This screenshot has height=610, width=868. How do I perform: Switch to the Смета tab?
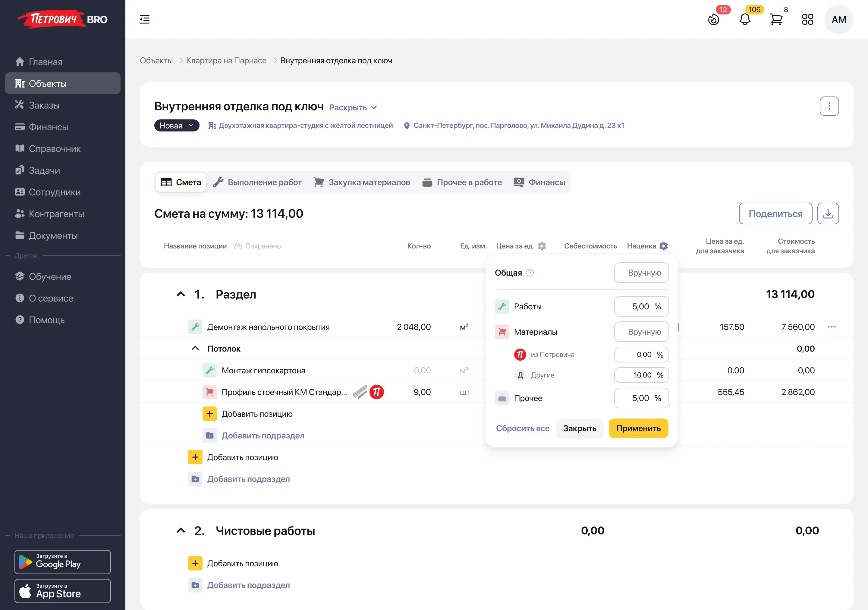pos(181,182)
